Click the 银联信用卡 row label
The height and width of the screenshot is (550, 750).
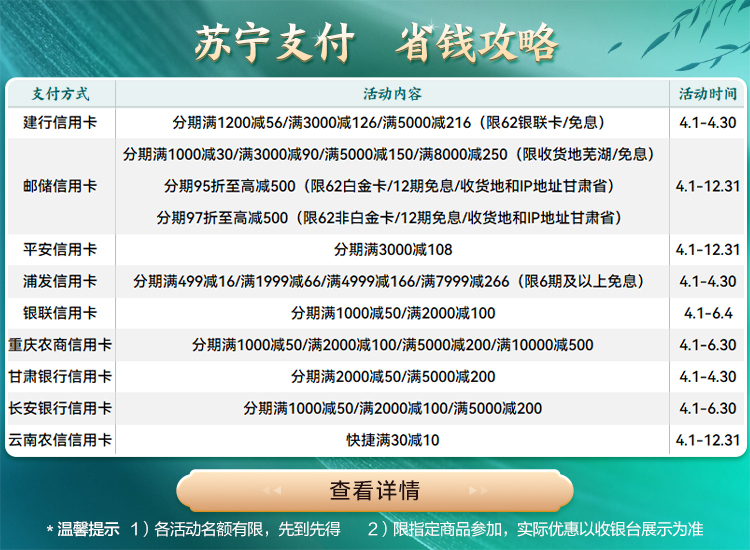point(60,313)
